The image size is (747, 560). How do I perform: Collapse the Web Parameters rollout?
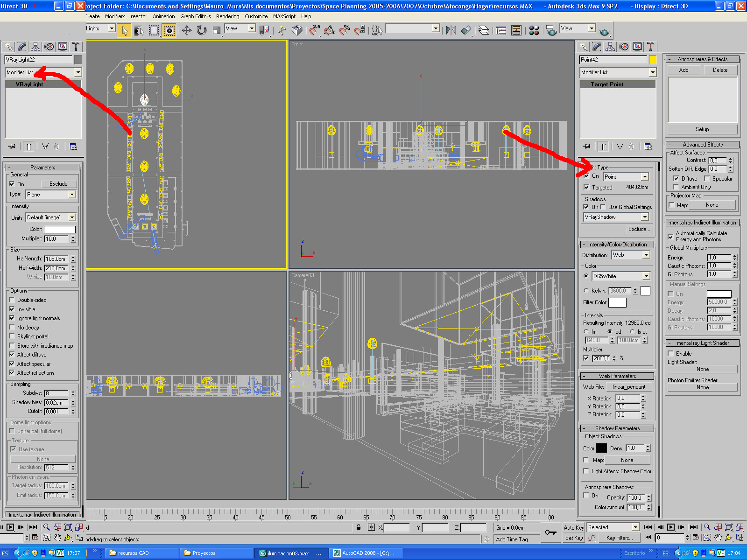(x=617, y=376)
